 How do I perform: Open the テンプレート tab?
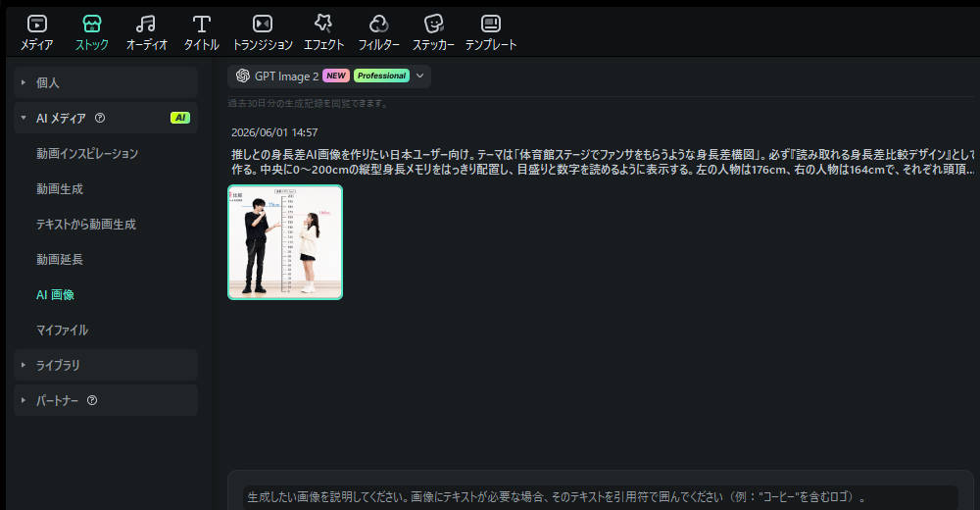(491, 33)
